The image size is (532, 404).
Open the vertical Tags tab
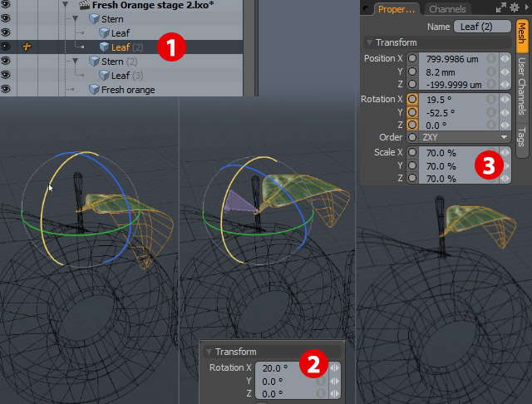click(x=522, y=137)
